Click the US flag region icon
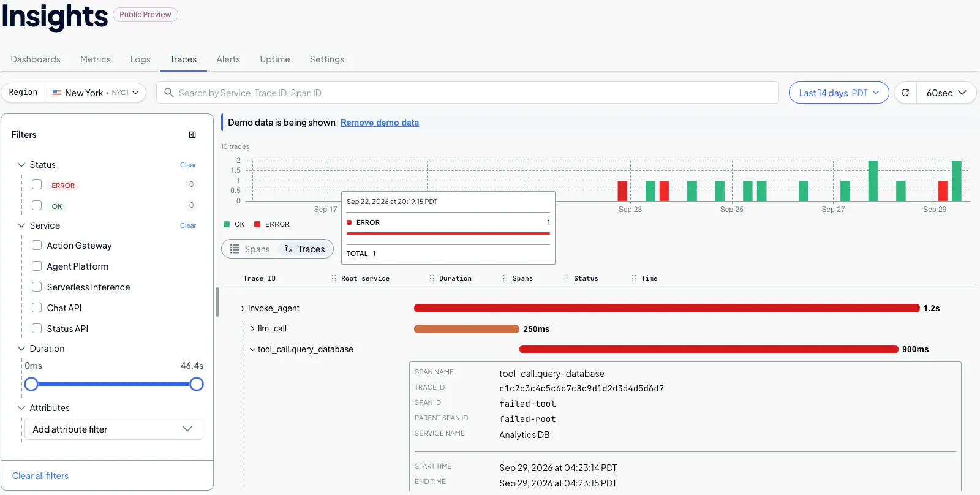Viewport: 980px width, 495px height. pos(57,93)
